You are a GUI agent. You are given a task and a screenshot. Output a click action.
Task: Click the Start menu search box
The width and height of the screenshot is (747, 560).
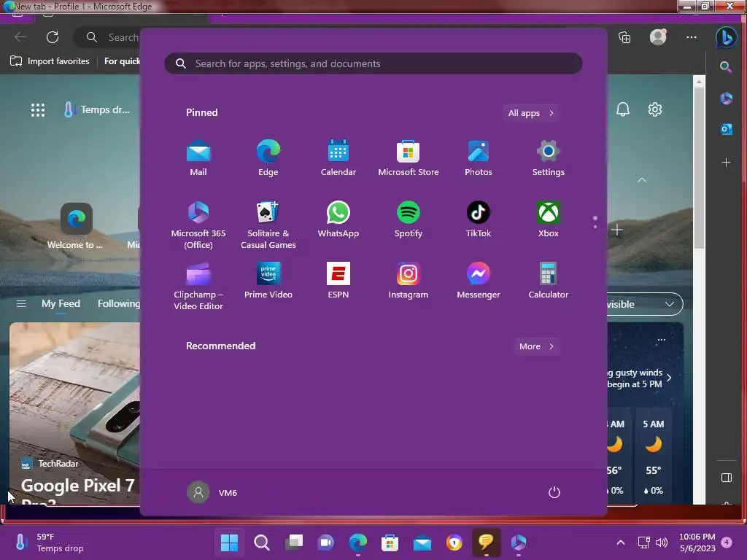tap(373, 63)
